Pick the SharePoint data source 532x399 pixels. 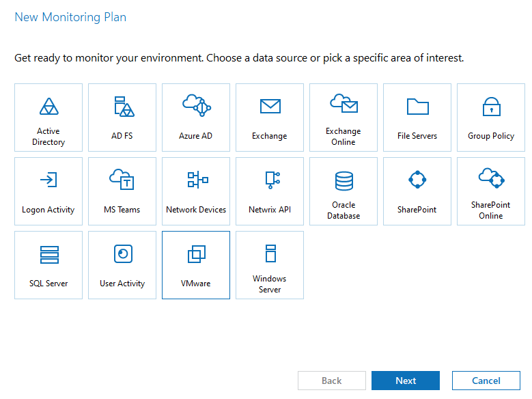tap(417, 191)
